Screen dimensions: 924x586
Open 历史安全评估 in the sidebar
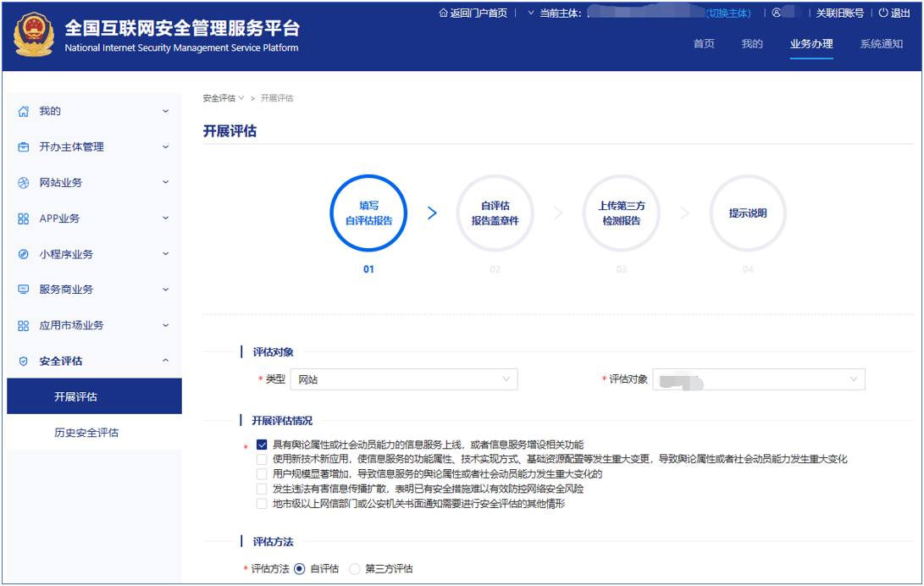coord(86,433)
